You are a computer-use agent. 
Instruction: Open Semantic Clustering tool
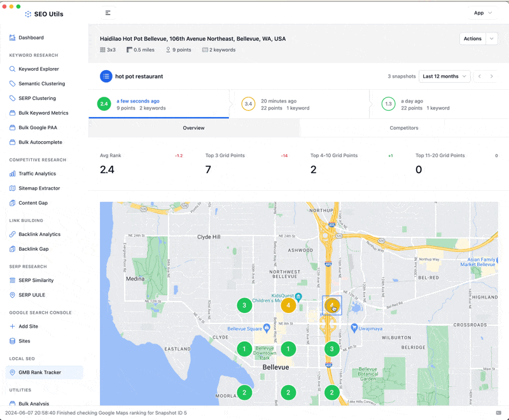(x=41, y=84)
